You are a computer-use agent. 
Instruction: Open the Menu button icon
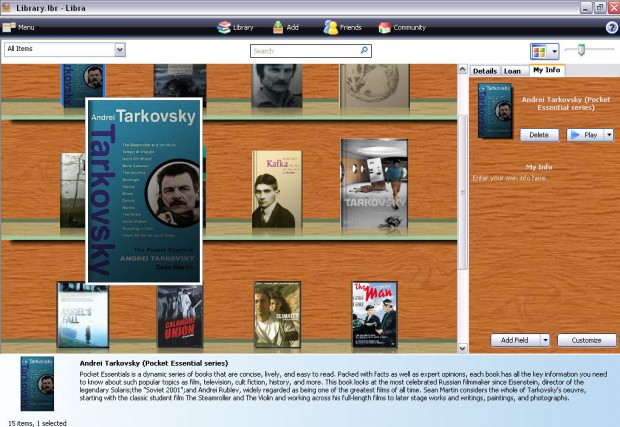coord(9,27)
